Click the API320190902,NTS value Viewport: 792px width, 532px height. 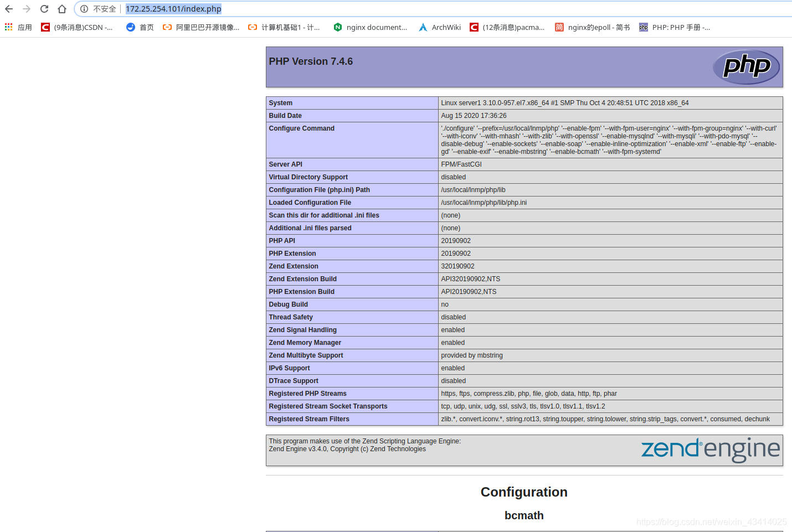coord(470,279)
